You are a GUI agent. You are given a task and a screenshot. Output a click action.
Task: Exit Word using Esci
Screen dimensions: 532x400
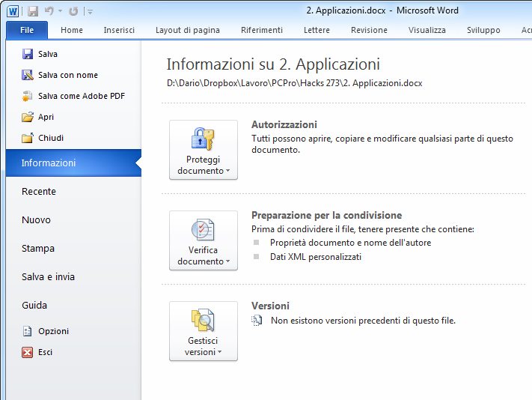(x=45, y=352)
